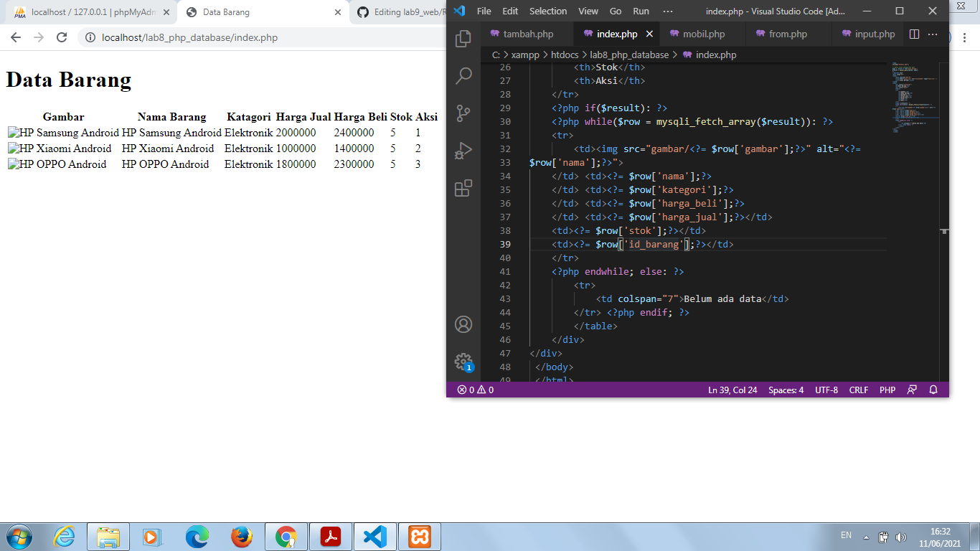Click the C: drive breadcrumb segment
This screenshot has width=980, height=551.
point(496,55)
